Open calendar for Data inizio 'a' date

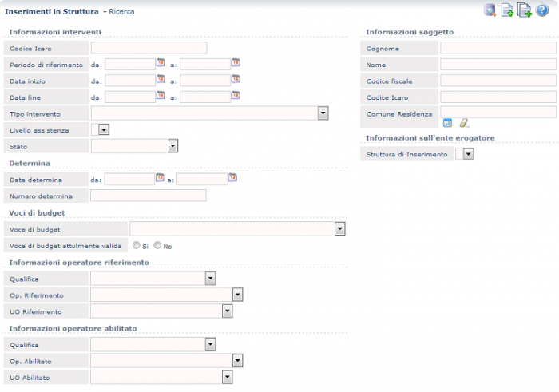[x=236, y=79]
